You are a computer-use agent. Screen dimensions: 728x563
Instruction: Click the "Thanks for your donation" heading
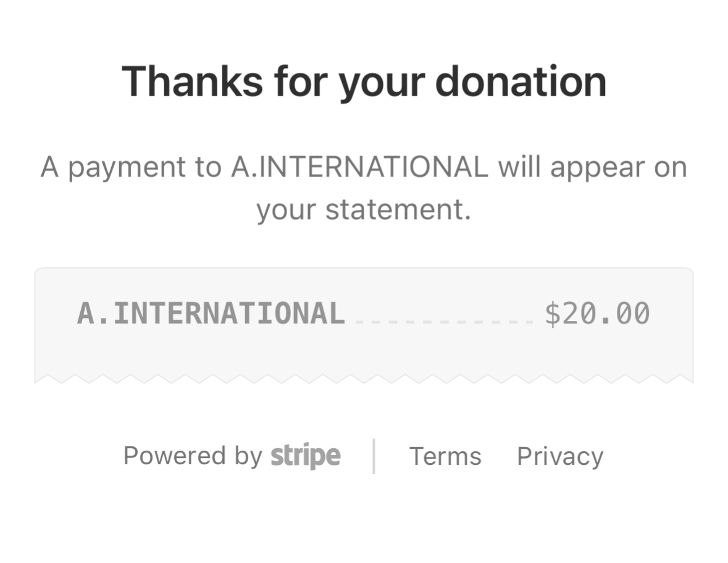pos(364,82)
